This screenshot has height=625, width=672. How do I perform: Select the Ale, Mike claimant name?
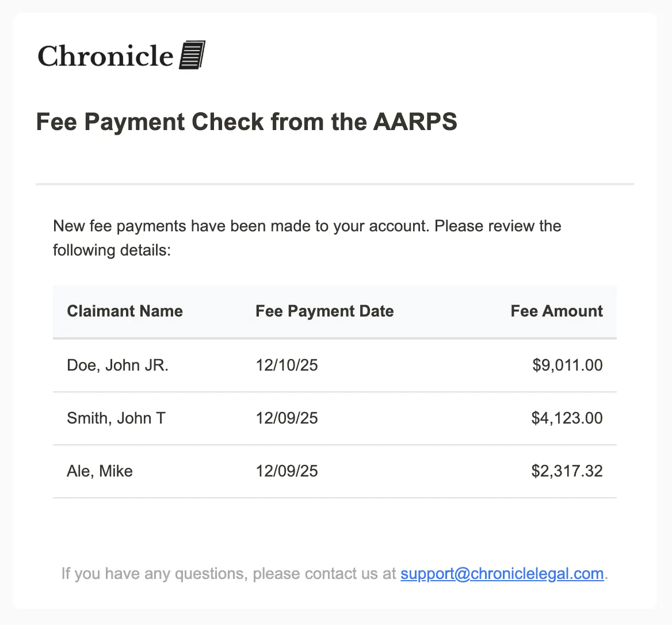coord(100,471)
